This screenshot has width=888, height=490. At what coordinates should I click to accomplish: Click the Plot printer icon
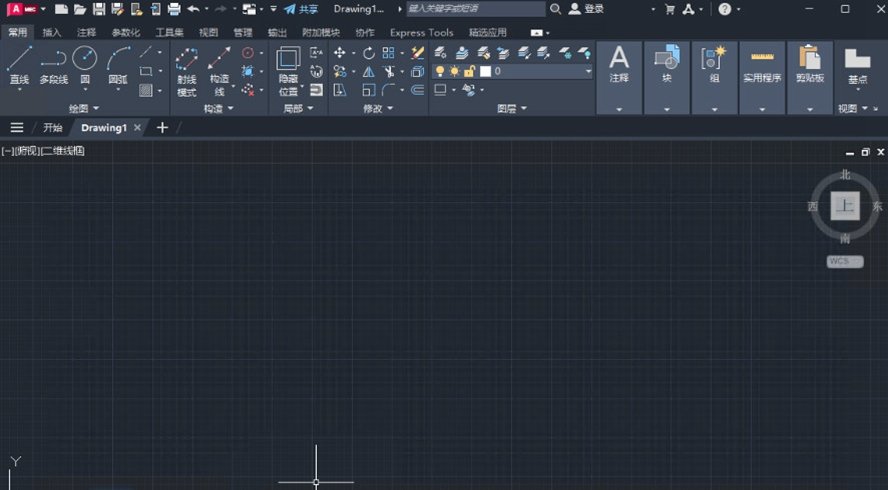174,9
